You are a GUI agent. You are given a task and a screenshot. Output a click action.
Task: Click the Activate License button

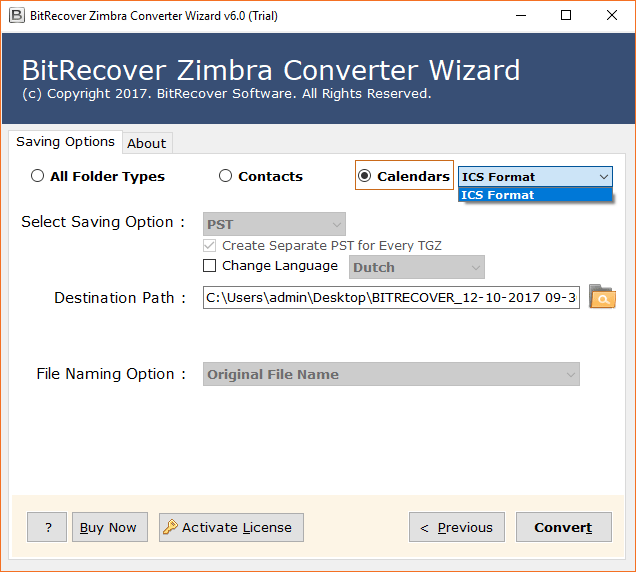point(231,527)
